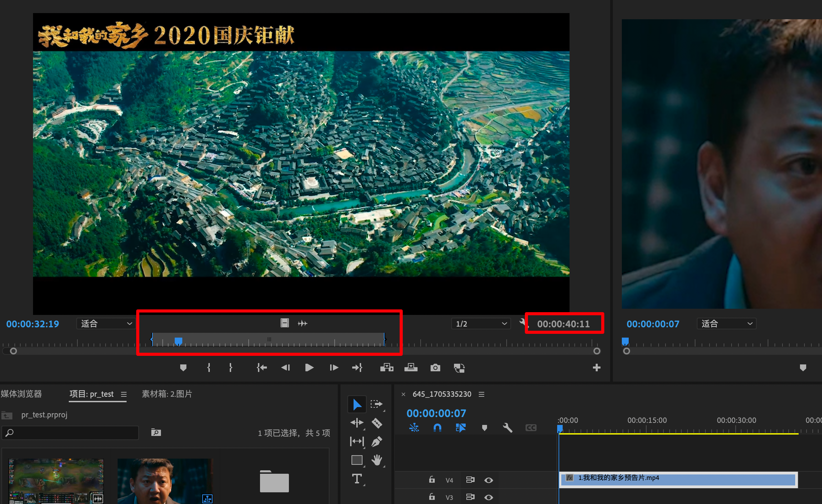Add marker in source monitor
Image resolution: width=822 pixels, height=504 pixels.
click(x=183, y=368)
